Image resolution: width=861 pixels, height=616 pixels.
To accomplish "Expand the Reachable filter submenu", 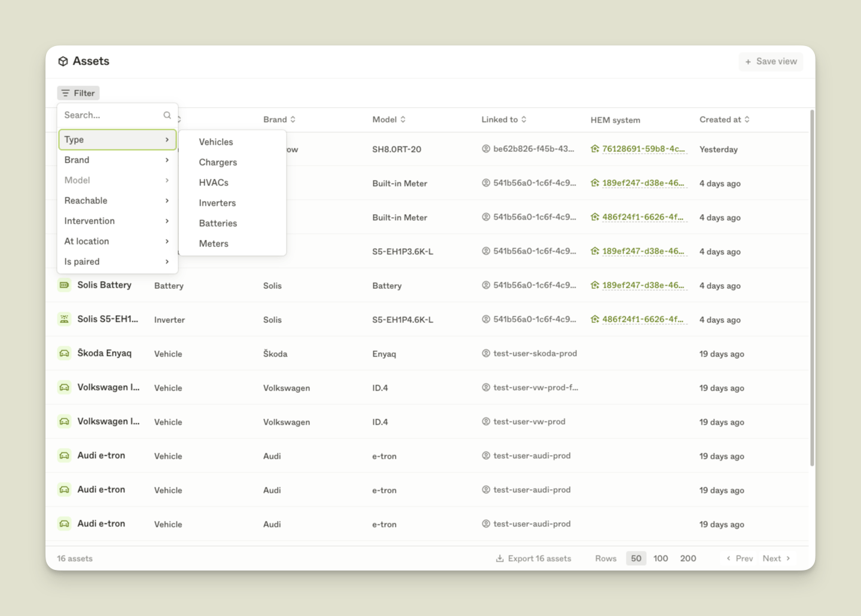I will [x=86, y=200].
